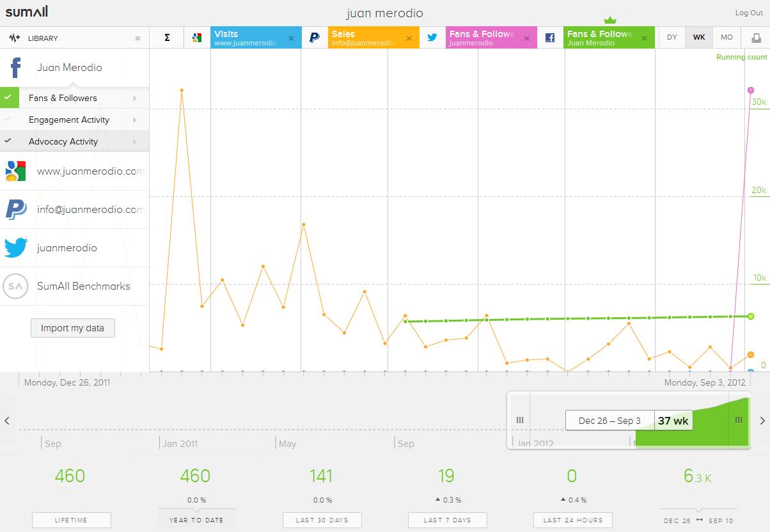Expand the Advocacy Activity submenu arrow
Screen dimensions: 770x532
tap(135, 141)
